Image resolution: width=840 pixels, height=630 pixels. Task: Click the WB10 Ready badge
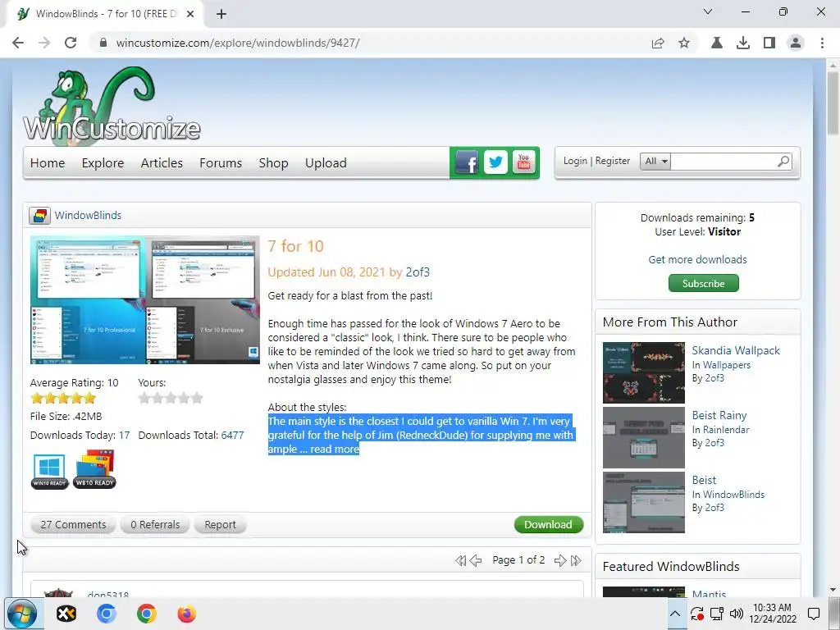click(95, 469)
